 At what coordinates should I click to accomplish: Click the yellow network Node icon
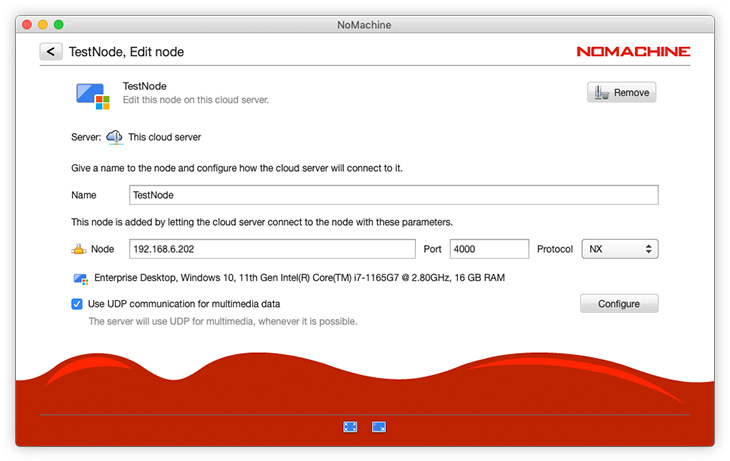(x=79, y=249)
